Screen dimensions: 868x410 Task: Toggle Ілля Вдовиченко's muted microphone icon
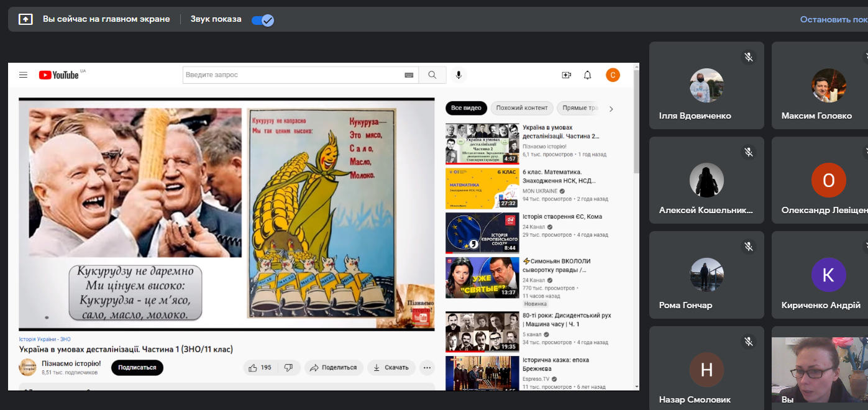tap(749, 57)
